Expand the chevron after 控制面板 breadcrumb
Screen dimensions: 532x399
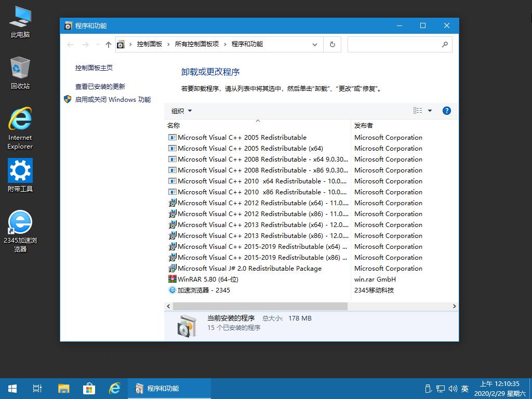point(169,45)
